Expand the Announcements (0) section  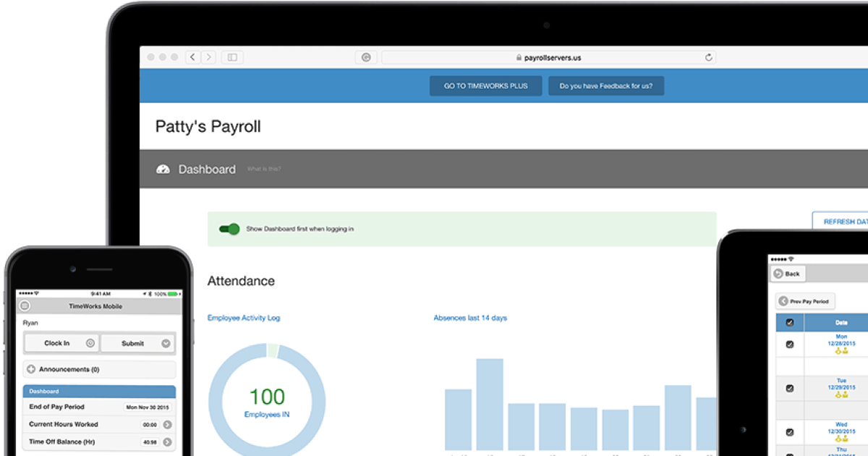[100, 370]
